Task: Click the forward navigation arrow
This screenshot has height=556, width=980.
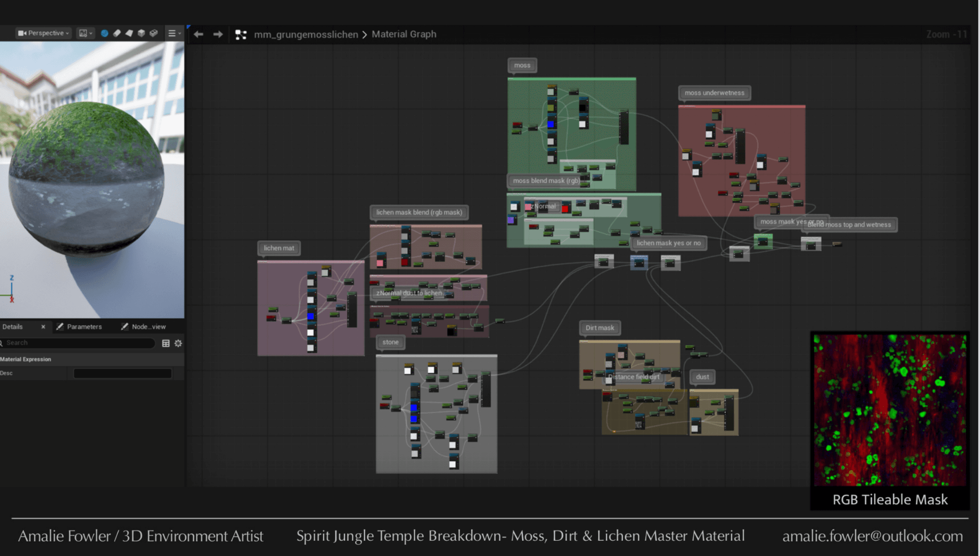Action: tap(218, 34)
